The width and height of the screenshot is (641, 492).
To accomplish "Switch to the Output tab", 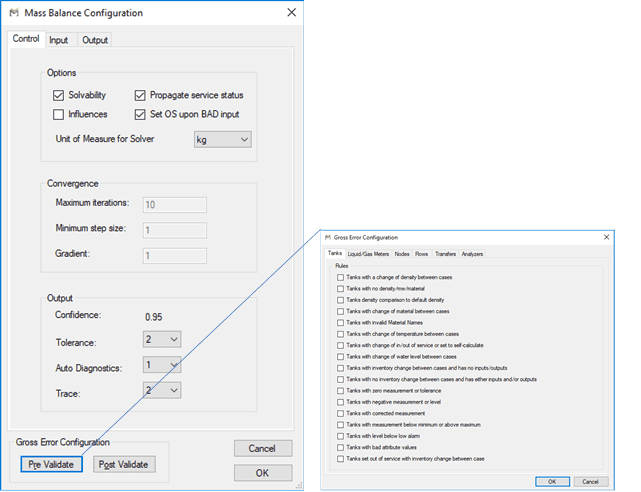I will [95, 40].
